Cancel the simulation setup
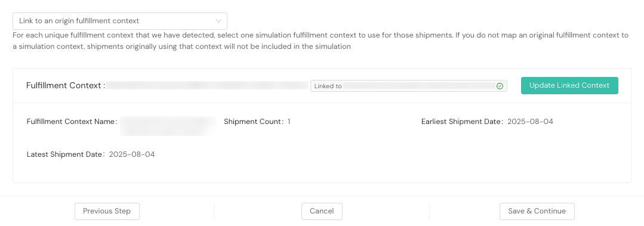 pos(322,211)
